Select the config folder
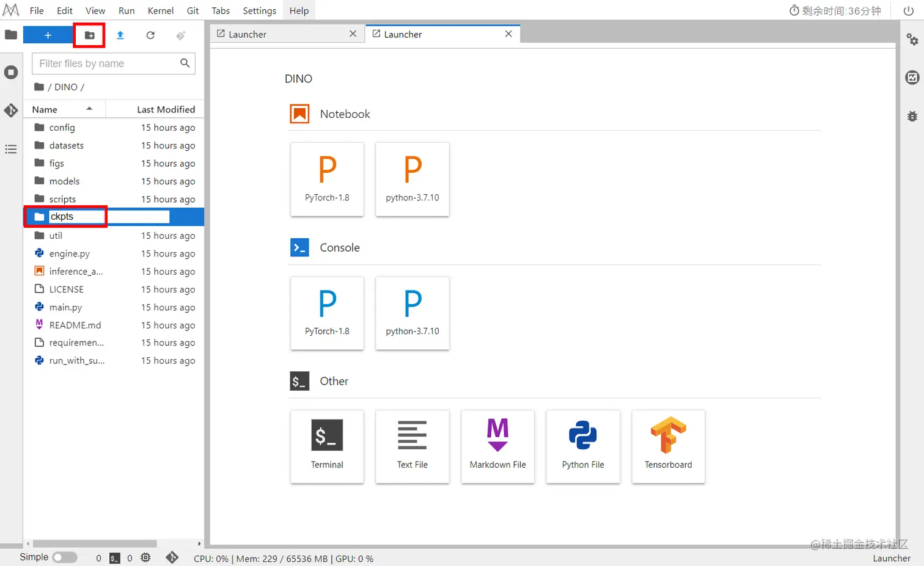Screen dimensions: 924x566 pos(114,128)
